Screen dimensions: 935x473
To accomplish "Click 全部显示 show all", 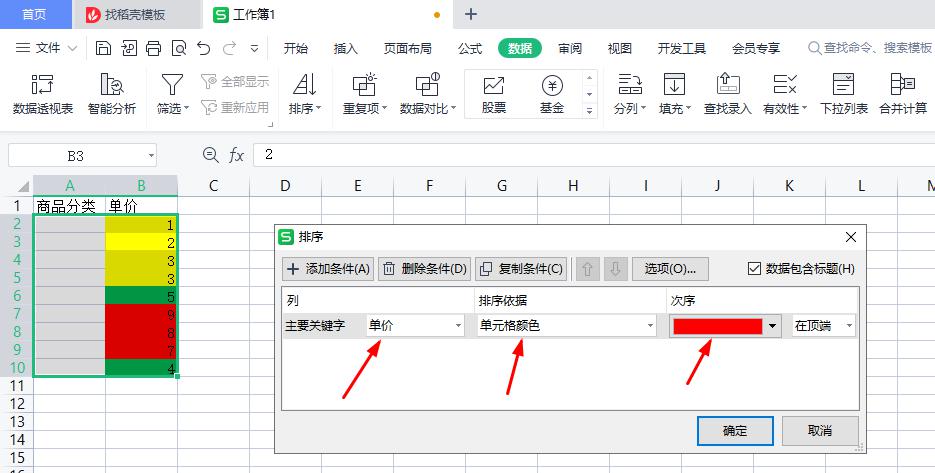I will [x=236, y=81].
